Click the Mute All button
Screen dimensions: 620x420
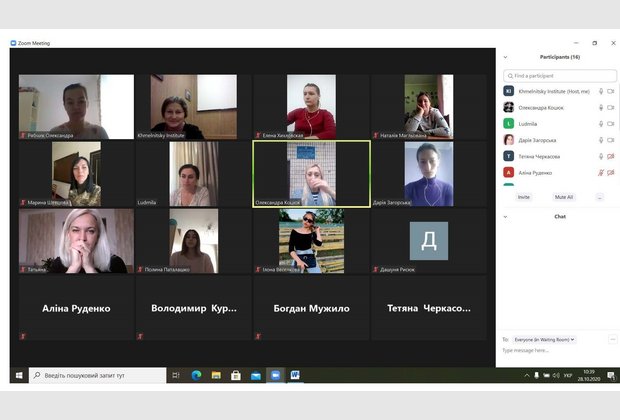coord(564,197)
